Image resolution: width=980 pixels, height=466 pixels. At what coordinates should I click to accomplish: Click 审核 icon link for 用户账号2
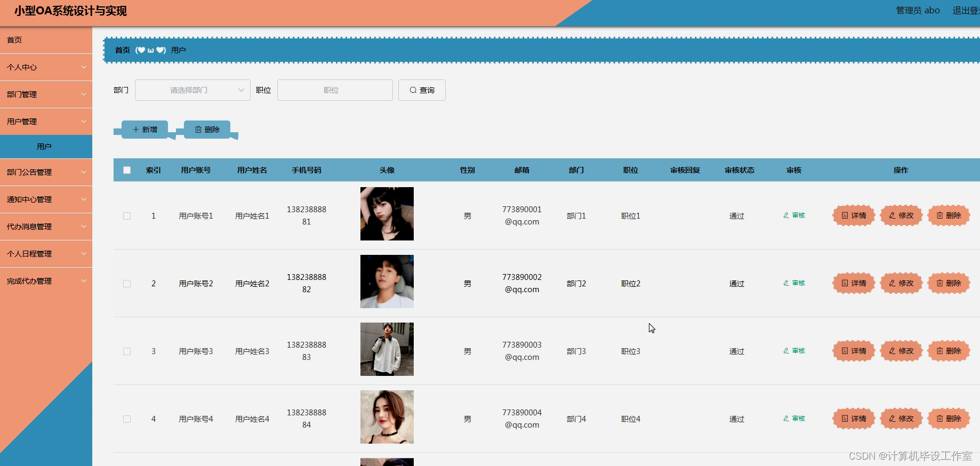pos(794,283)
